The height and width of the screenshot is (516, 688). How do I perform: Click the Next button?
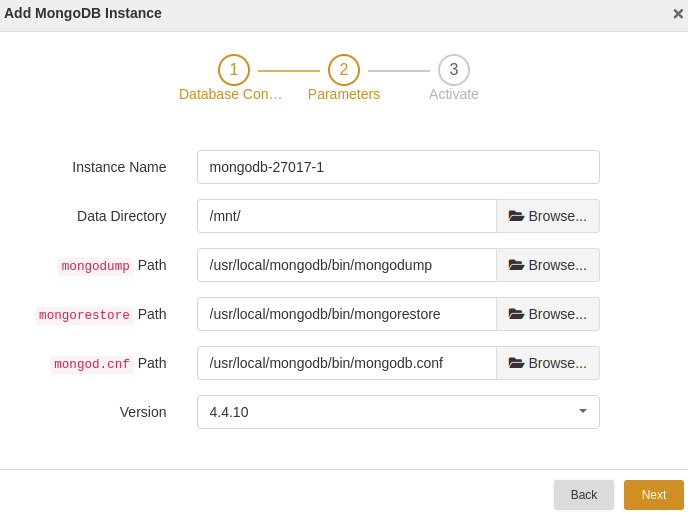[x=654, y=495]
